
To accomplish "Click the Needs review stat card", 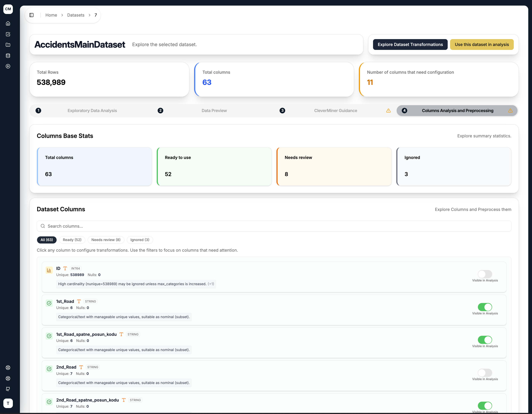I will point(334,166).
